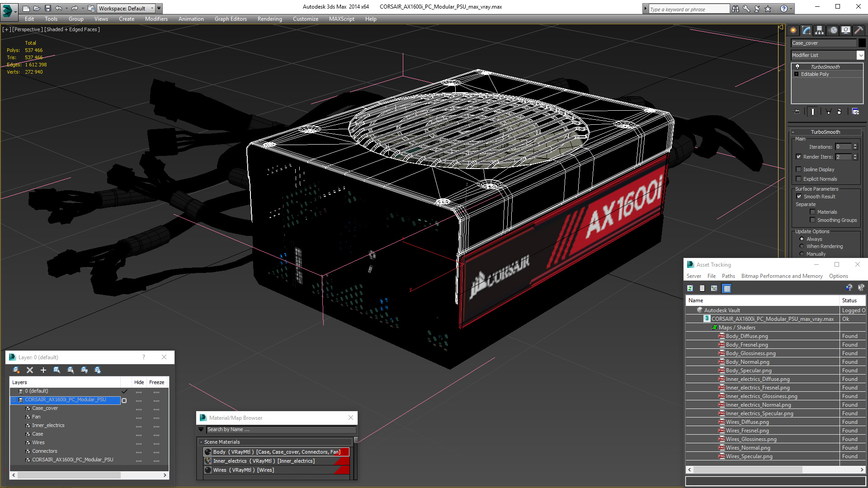Delete highlighted layers X icon
The width and height of the screenshot is (868, 488).
coord(30,370)
